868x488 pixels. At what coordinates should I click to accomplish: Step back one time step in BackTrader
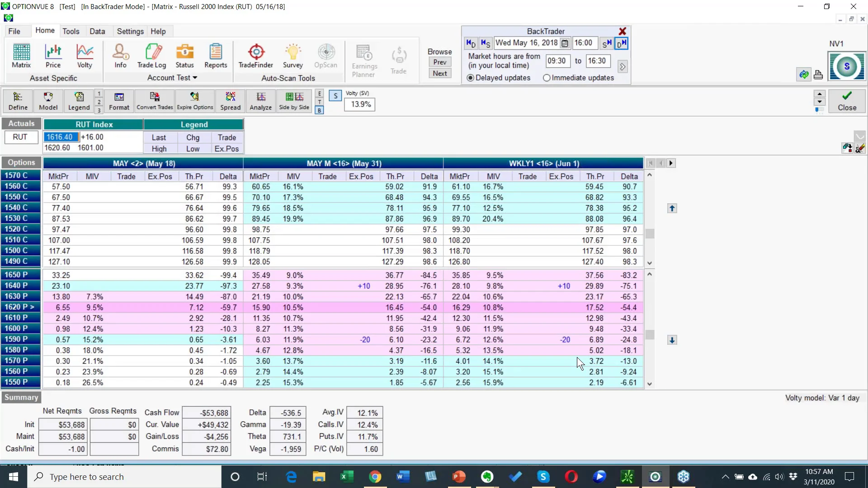(x=486, y=43)
